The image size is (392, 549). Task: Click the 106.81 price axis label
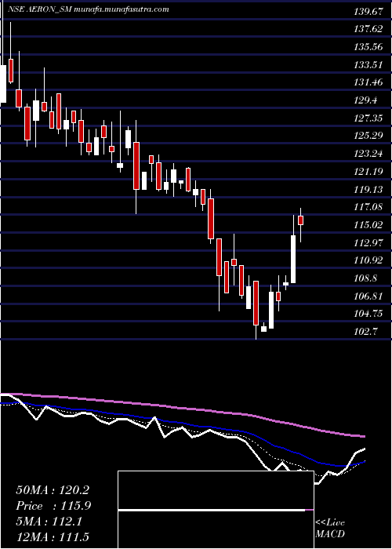[x=368, y=296]
